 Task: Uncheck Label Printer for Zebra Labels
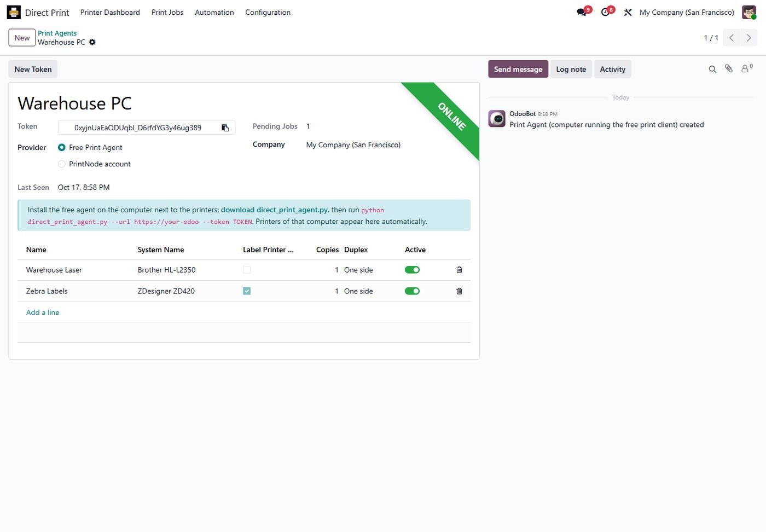pos(247,291)
